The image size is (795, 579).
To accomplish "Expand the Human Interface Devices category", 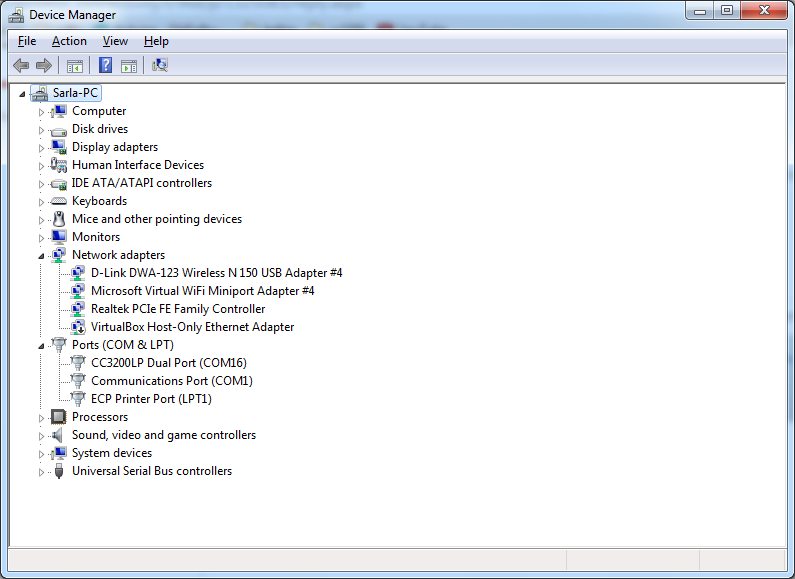I will (41, 166).
